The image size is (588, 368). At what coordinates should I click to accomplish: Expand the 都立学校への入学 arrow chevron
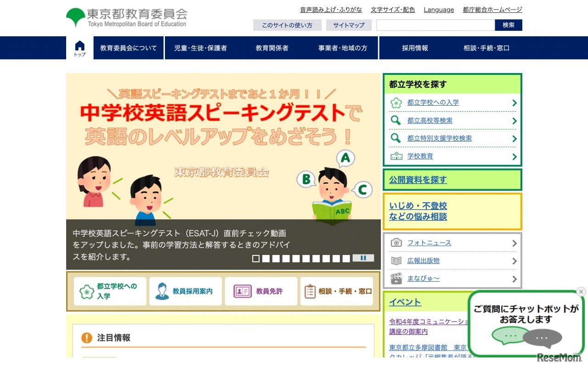click(x=514, y=103)
